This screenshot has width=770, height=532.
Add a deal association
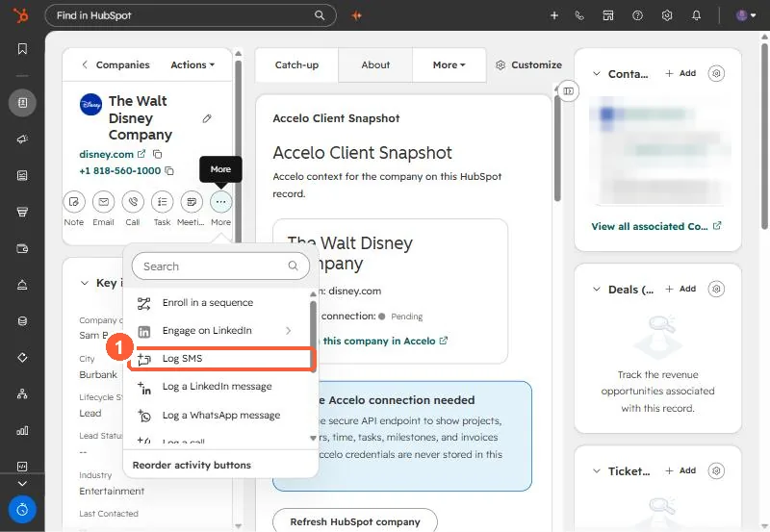pyautogui.click(x=680, y=289)
